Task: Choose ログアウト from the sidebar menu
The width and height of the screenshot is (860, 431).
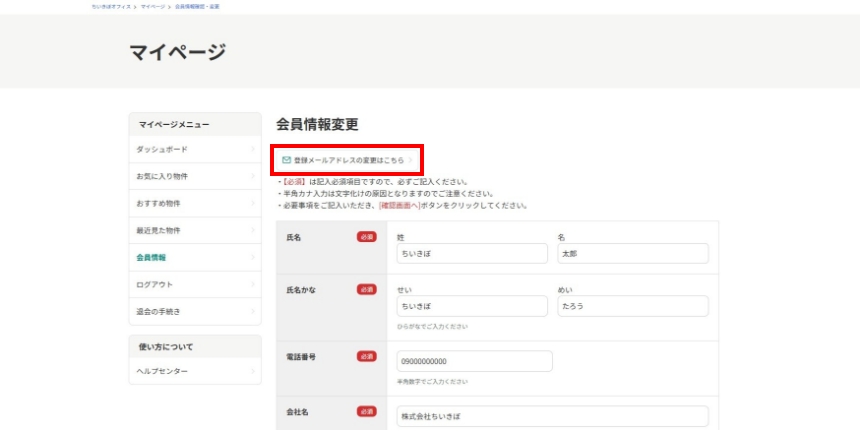Action: coord(155,285)
